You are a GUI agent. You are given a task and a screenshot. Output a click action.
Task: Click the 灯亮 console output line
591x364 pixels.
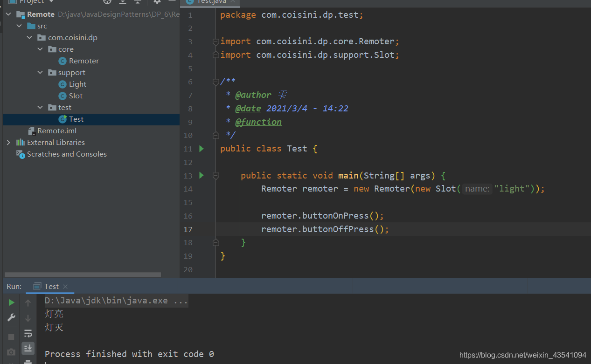(54, 314)
